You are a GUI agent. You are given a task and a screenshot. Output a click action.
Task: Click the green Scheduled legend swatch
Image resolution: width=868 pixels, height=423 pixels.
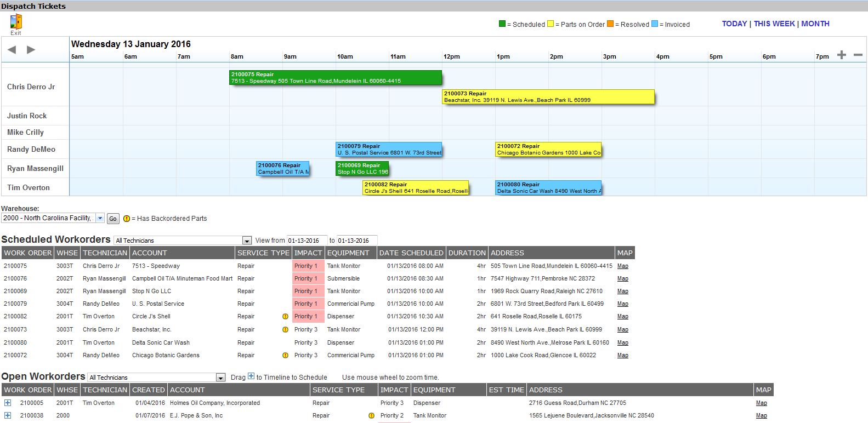[502, 24]
